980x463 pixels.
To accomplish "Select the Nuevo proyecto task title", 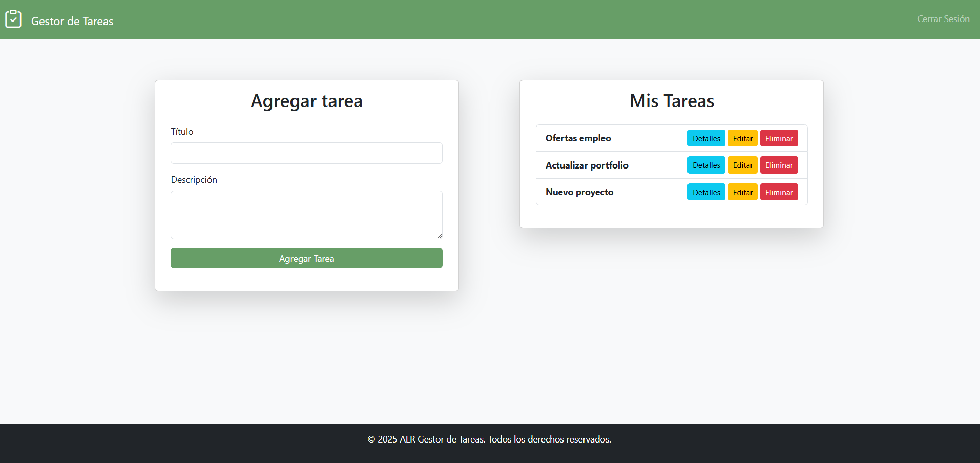I will click(x=579, y=192).
